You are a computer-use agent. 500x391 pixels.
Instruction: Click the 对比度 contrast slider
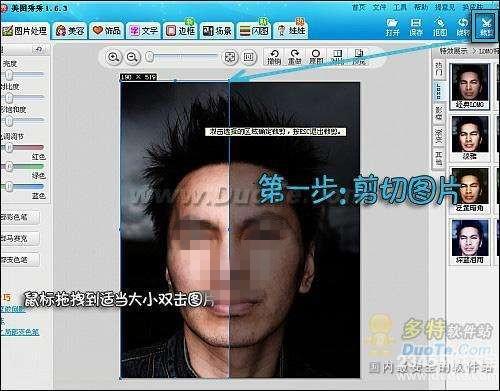tap(22, 98)
